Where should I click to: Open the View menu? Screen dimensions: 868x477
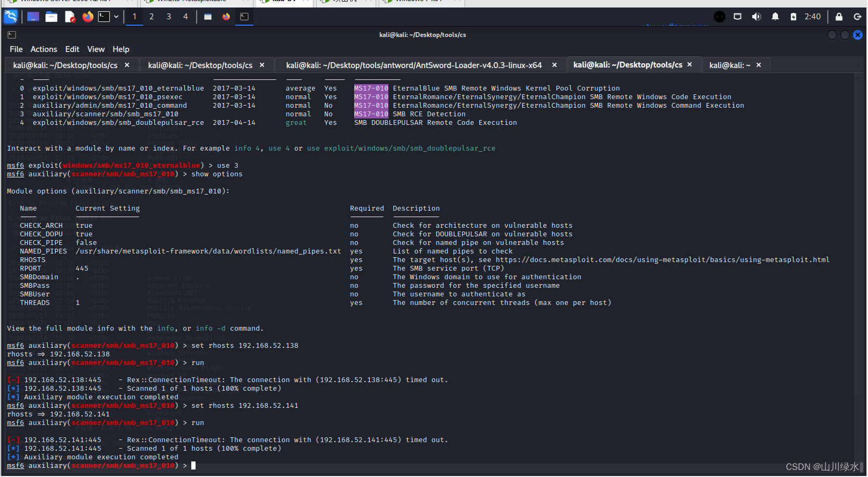pos(96,49)
